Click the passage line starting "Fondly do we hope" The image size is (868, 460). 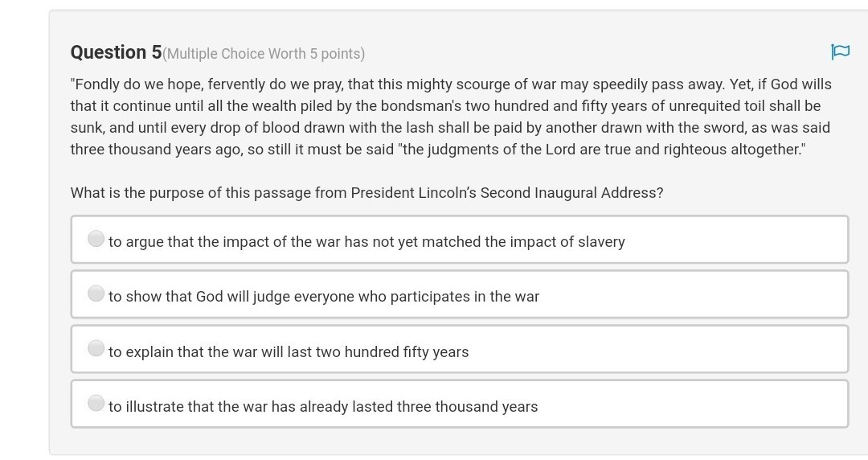coord(450,84)
